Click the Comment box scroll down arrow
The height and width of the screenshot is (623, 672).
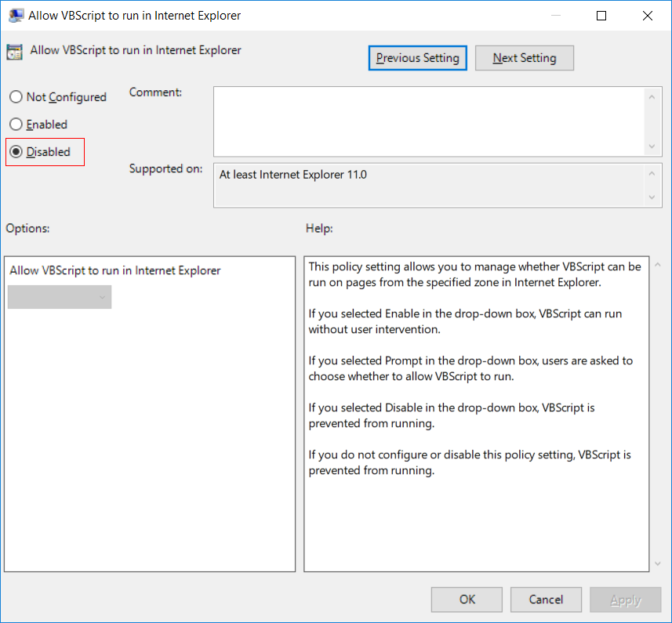click(652, 147)
